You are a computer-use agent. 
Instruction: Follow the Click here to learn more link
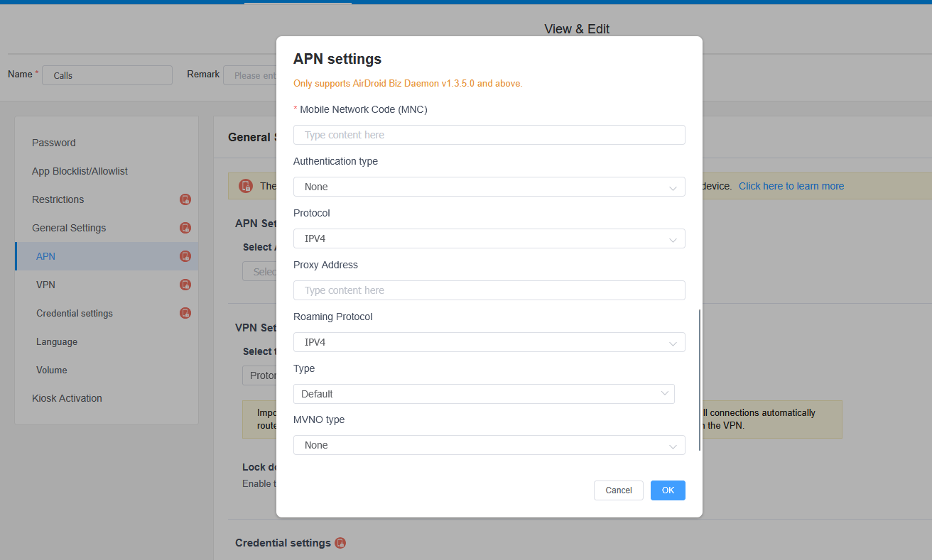point(791,186)
